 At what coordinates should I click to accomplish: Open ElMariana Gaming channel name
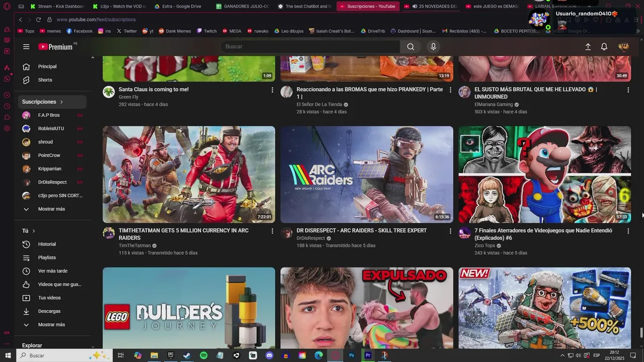click(x=494, y=105)
